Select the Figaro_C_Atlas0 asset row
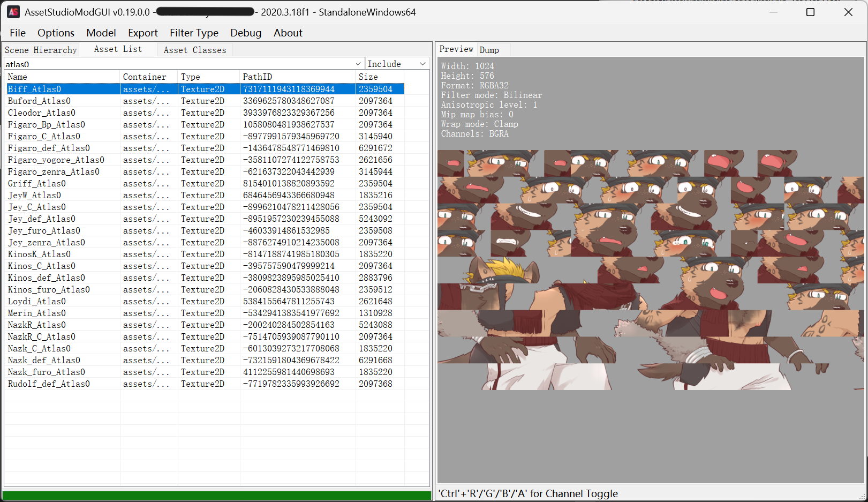Viewport: 868px width, 502px height. coord(205,136)
